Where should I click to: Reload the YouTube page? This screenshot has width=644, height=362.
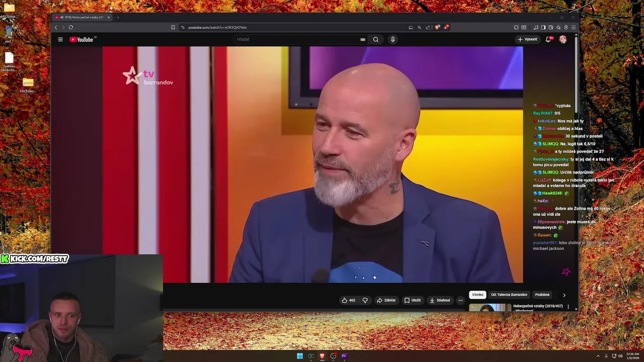pos(71,27)
